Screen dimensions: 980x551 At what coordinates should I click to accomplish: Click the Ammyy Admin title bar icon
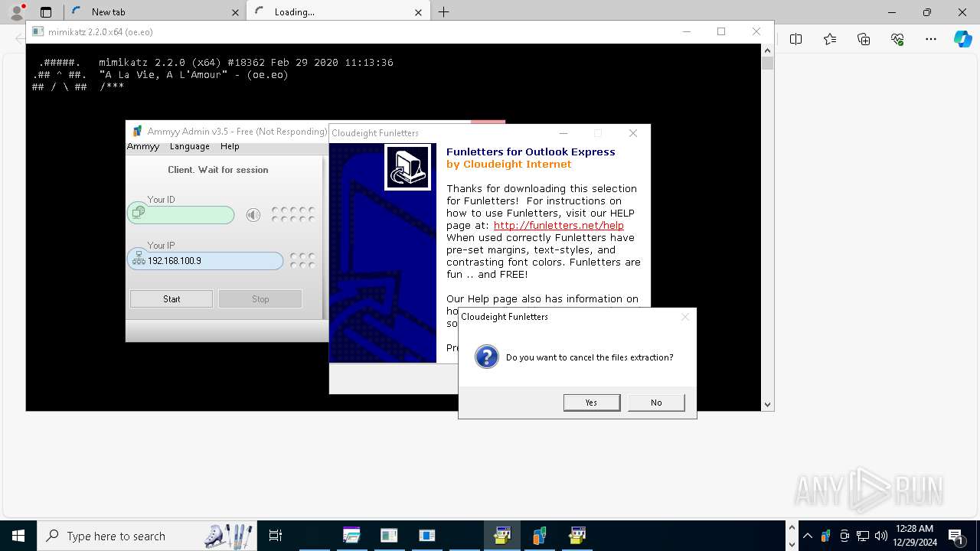[x=137, y=132]
